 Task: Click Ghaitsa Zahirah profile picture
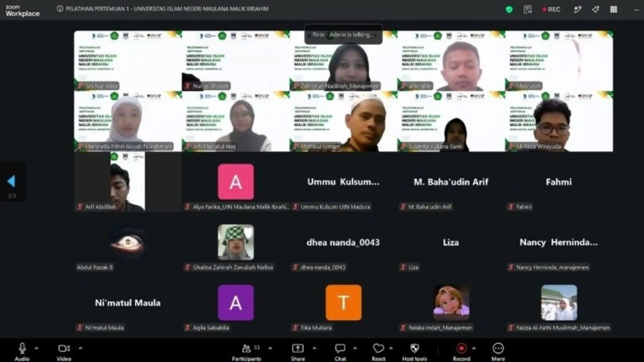[236, 242]
